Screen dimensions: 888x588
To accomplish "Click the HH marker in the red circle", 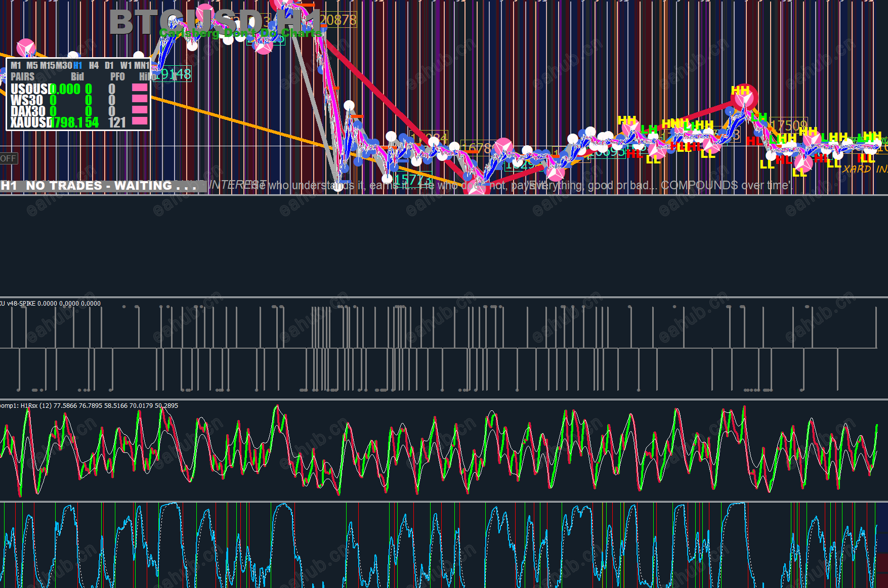I will coord(740,91).
